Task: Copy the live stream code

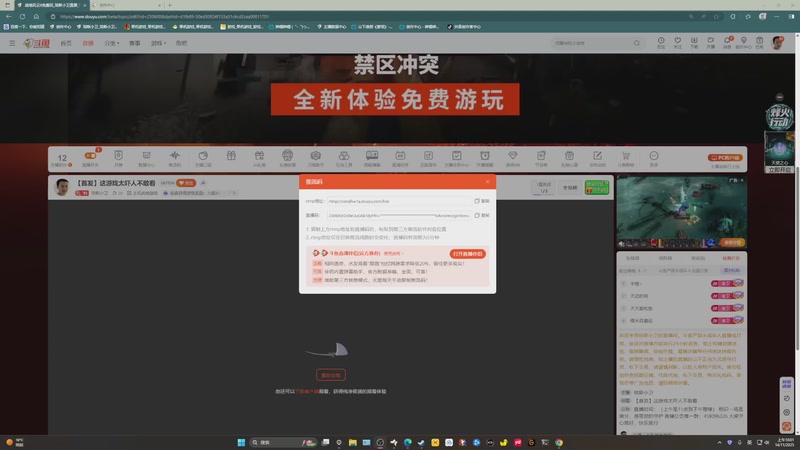Action: [x=482, y=215]
